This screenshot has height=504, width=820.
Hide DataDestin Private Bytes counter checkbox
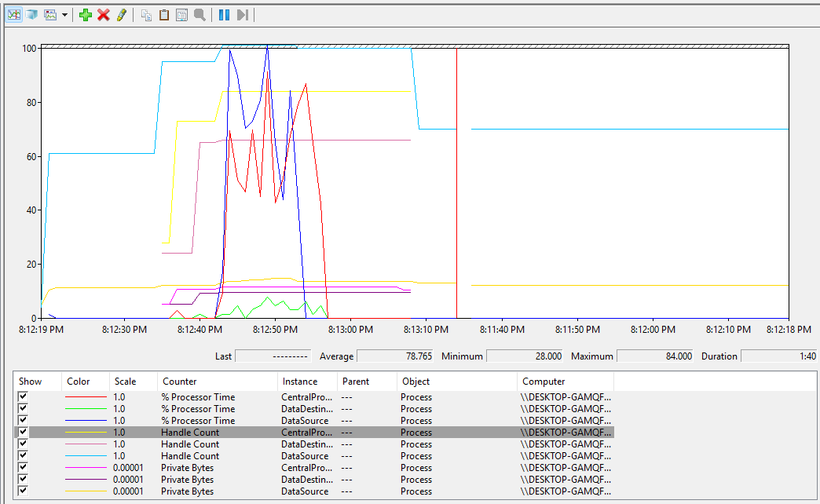pos(23,479)
